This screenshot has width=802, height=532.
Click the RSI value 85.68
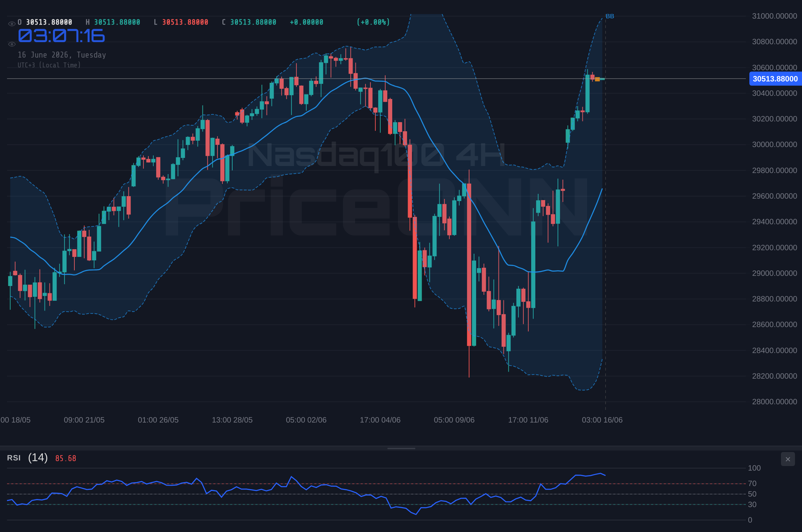pos(66,458)
